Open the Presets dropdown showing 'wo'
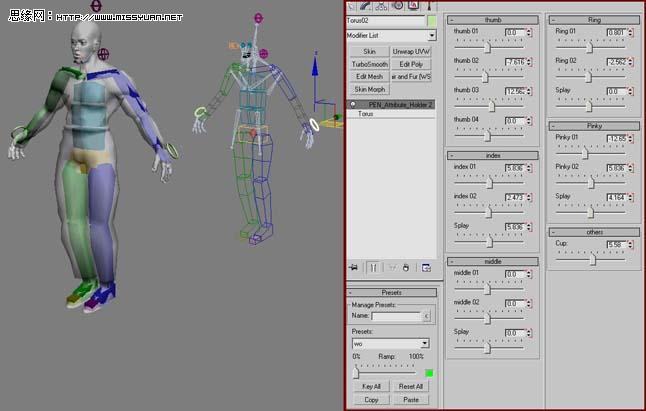 391,343
